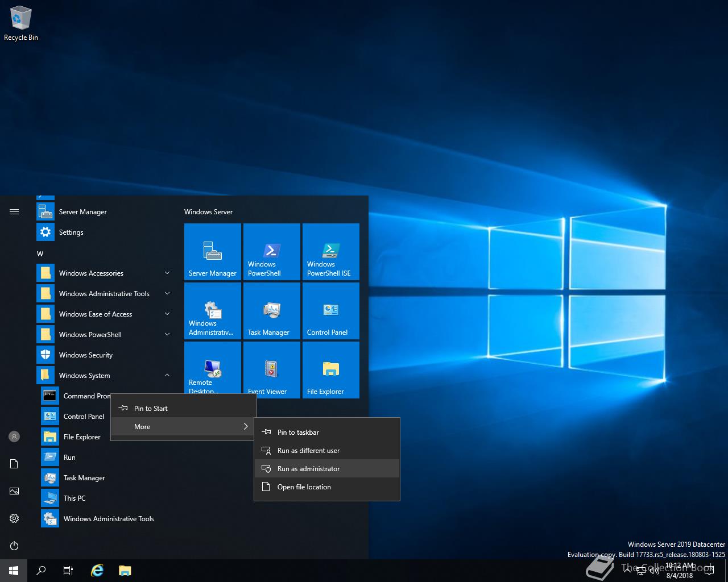Launch Command Prompt from app list
This screenshot has width=728, height=582.
click(77, 396)
